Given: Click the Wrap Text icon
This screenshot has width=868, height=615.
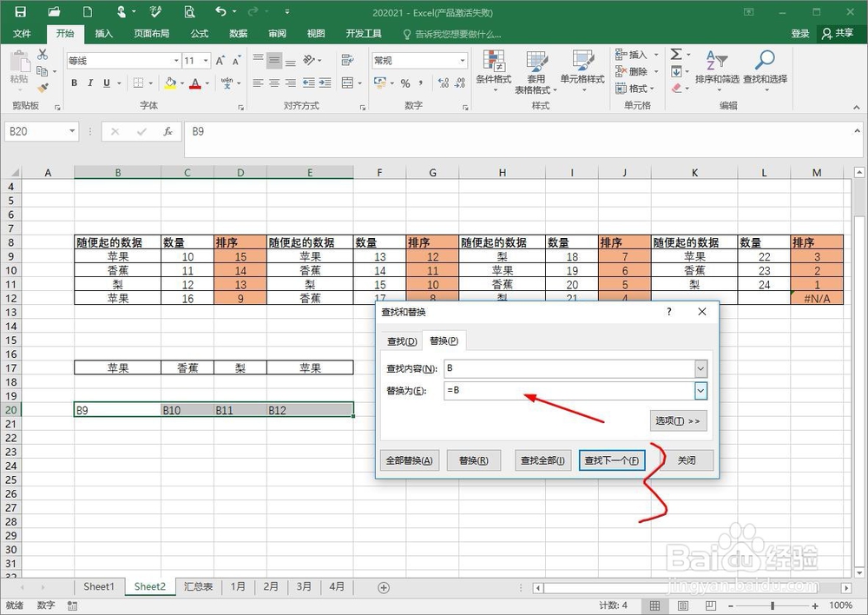Looking at the screenshot, I should 348,60.
